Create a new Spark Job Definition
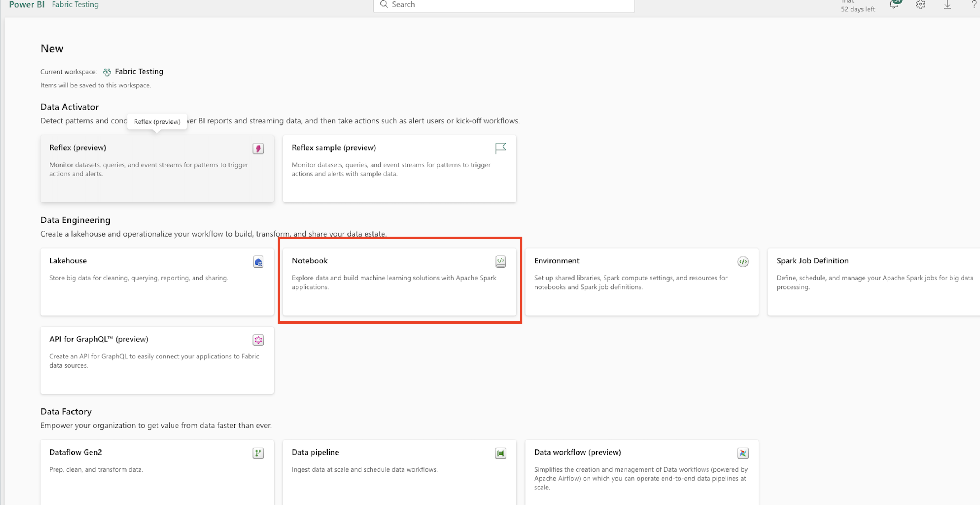Image resolution: width=980 pixels, height=505 pixels. point(812,261)
